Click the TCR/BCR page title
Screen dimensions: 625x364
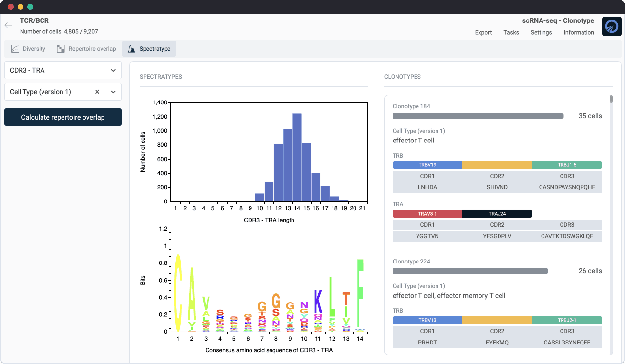tap(34, 21)
